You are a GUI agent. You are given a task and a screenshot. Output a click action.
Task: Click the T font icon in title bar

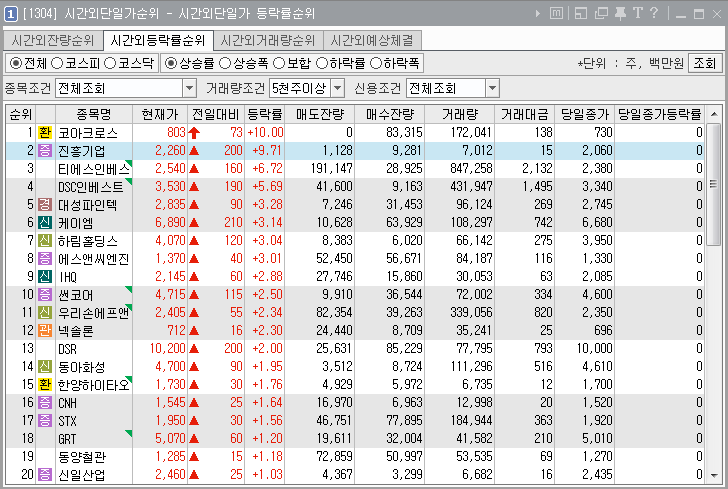638,13
